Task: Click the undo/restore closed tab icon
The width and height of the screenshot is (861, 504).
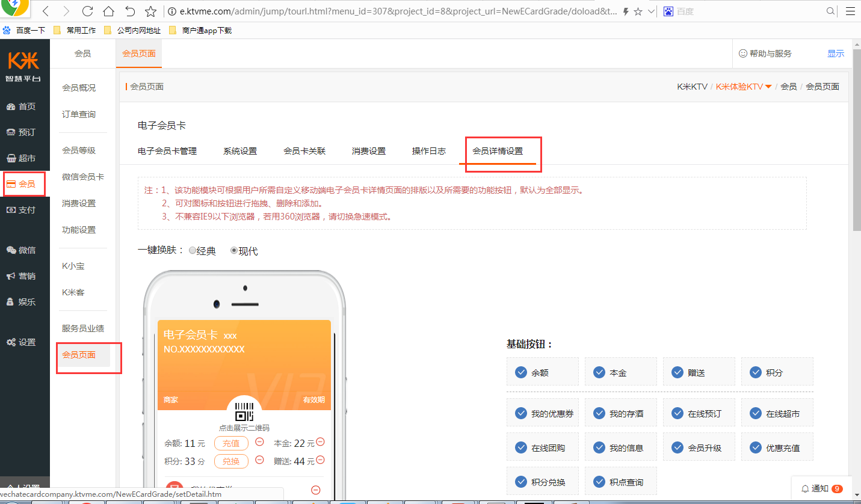Action: (130, 11)
